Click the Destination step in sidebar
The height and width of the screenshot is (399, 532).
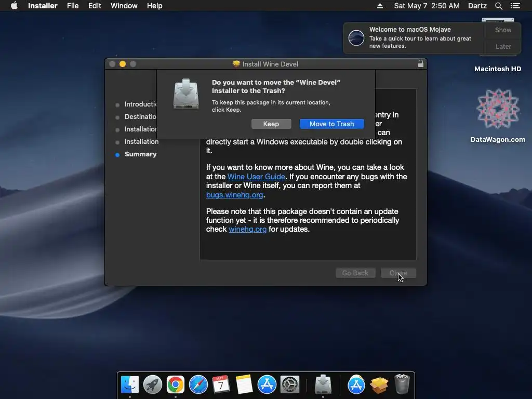point(140,117)
